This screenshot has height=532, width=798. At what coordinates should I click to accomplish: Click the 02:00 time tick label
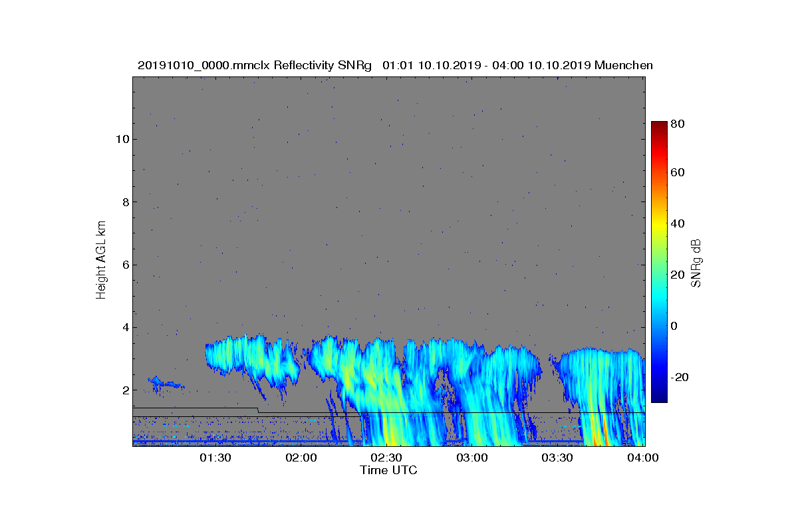click(301, 458)
